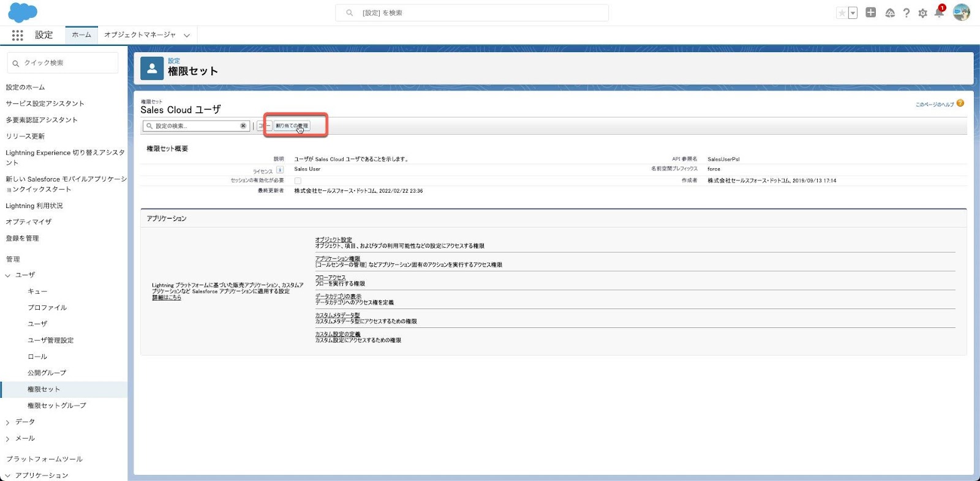
Task: Open the カスタムメタデータ型 link
Action: coord(337,315)
